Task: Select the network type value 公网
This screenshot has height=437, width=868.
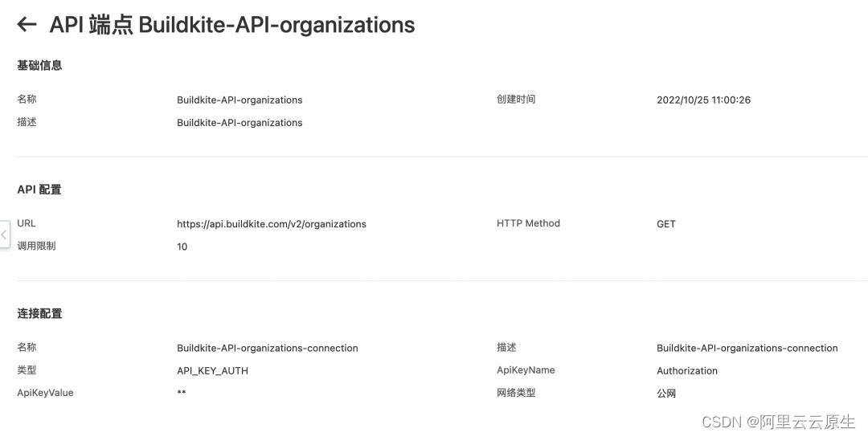Action: 666,394
